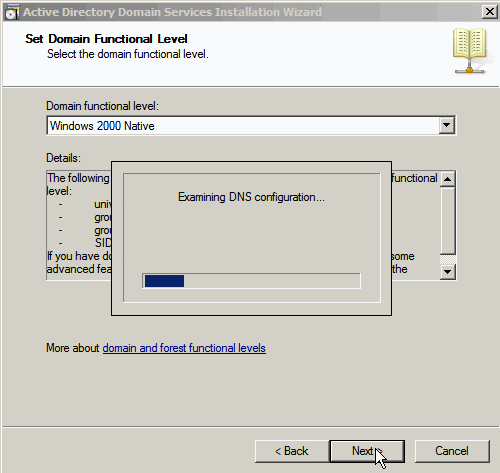Click the Details label
The width and height of the screenshot is (500, 473).
[63, 158]
